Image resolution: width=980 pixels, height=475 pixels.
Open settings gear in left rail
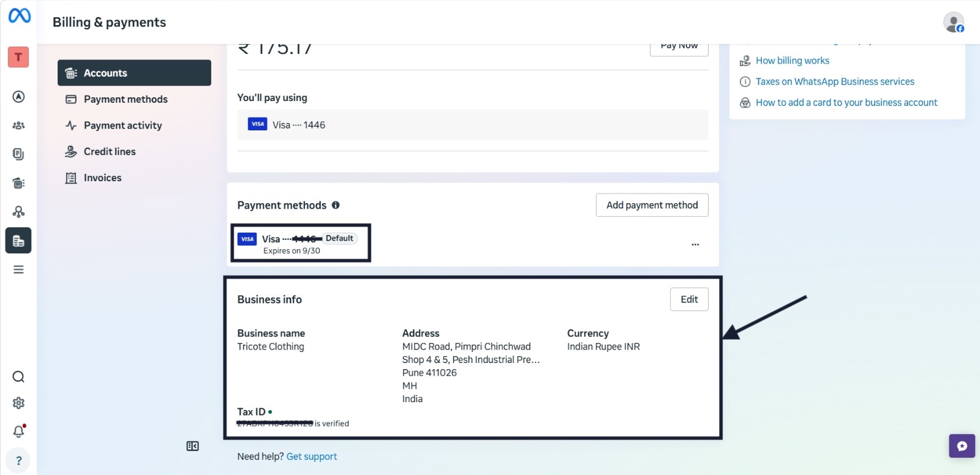[18, 403]
